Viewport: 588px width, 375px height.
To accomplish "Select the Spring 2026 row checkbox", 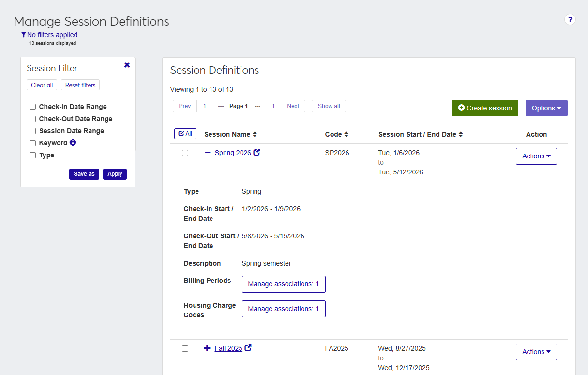I will pos(185,153).
